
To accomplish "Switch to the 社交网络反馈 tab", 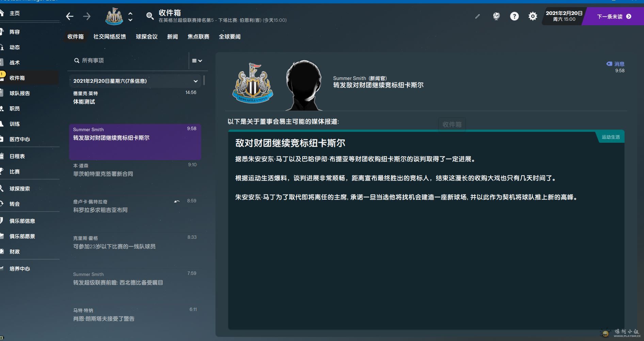I will [110, 36].
